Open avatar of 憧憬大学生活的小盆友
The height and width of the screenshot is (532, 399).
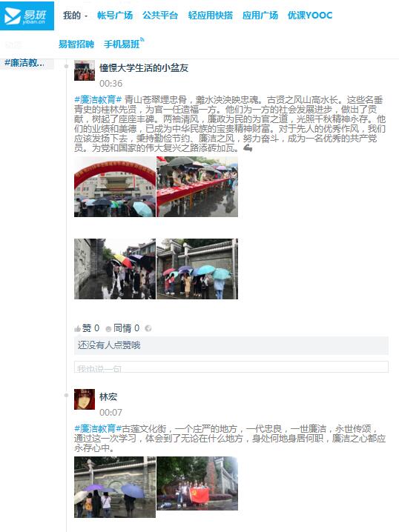coord(85,70)
